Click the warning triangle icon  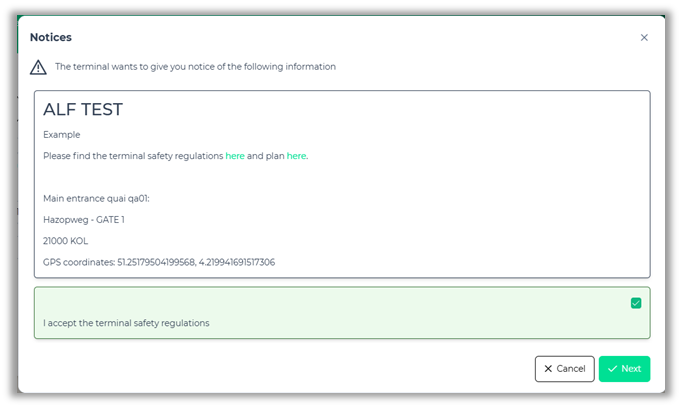click(x=38, y=67)
